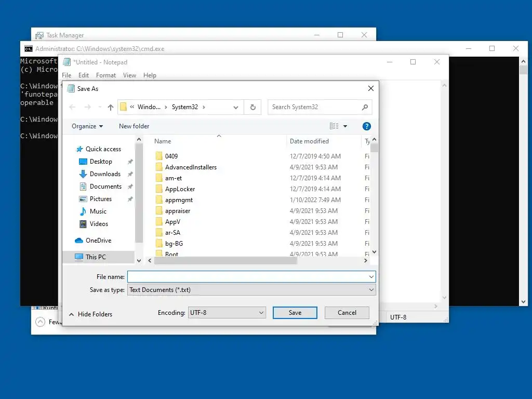Viewport: 532px width, 399px height.
Task: Open the Notepad Edit menu
Action: coord(84,75)
